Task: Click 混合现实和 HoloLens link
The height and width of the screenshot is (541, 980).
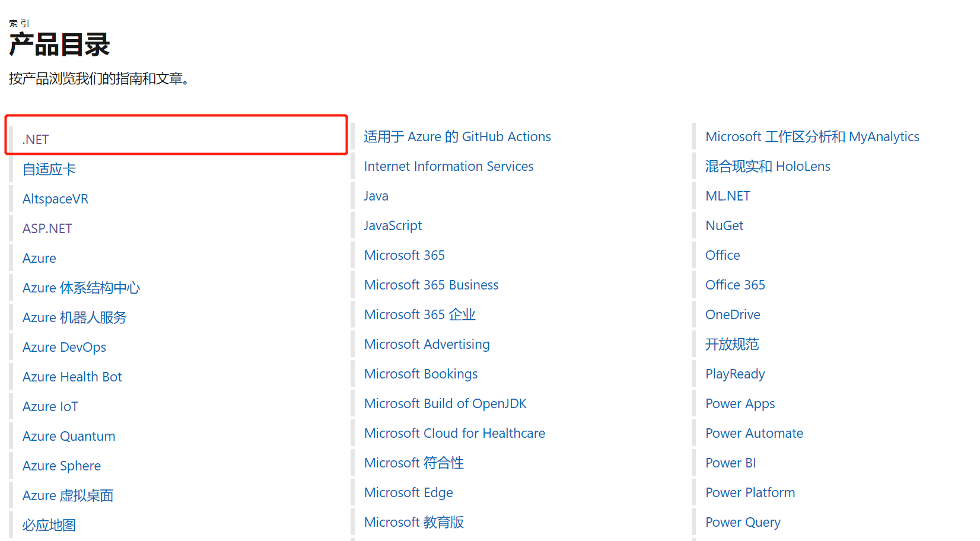Action: (768, 166)
